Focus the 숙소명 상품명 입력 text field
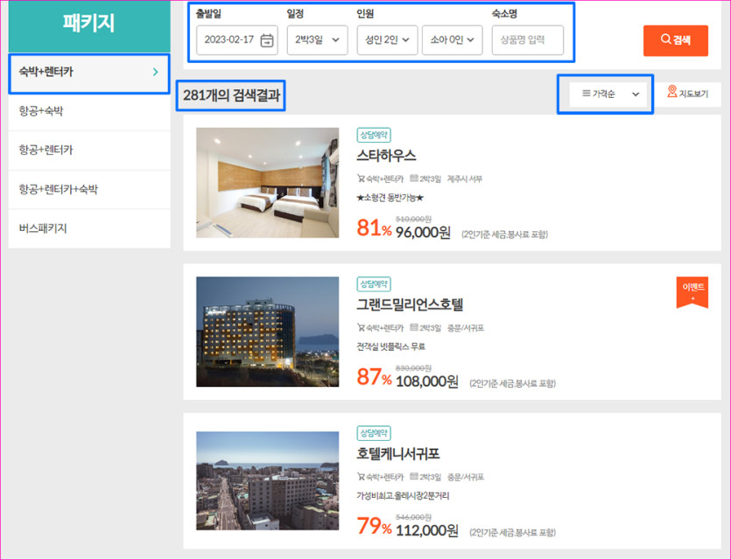 528,40
